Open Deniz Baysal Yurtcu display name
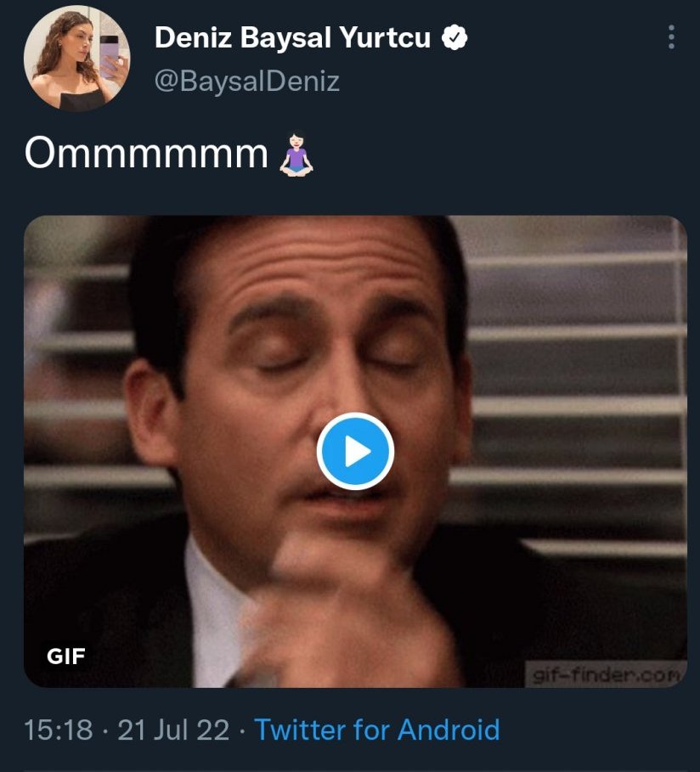 293,38
